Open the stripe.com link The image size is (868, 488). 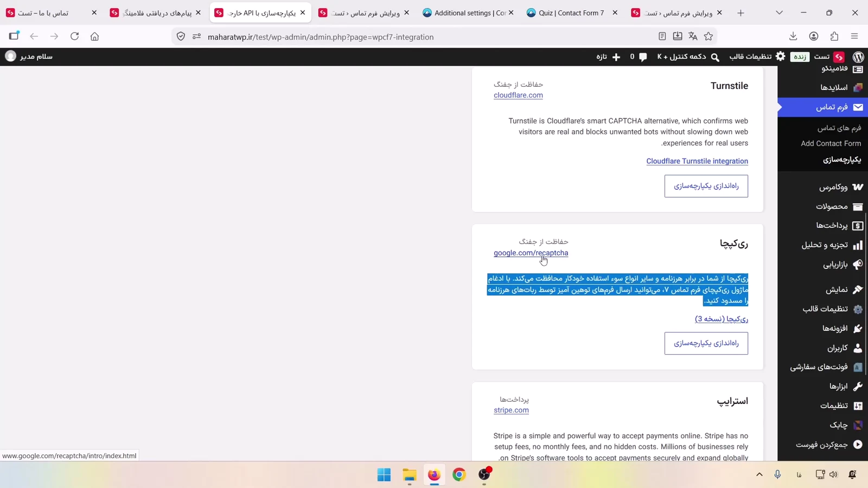click(x=511, y=410)
